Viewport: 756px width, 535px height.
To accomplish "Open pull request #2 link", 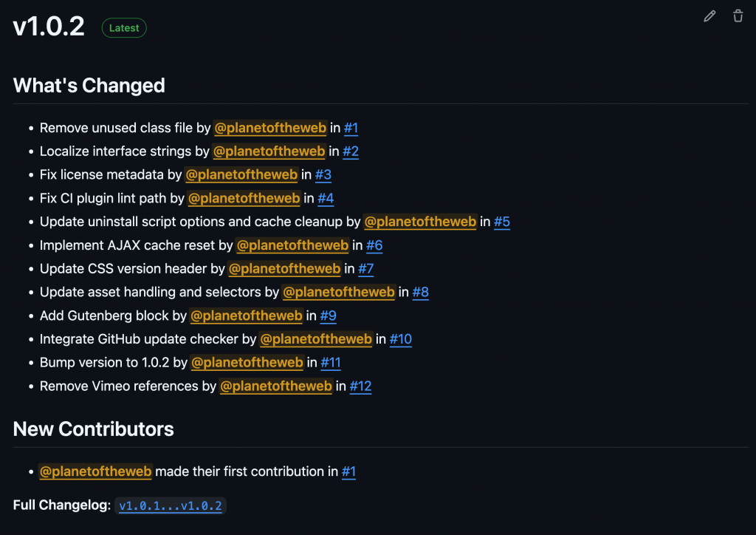I will tap(350, 151).
